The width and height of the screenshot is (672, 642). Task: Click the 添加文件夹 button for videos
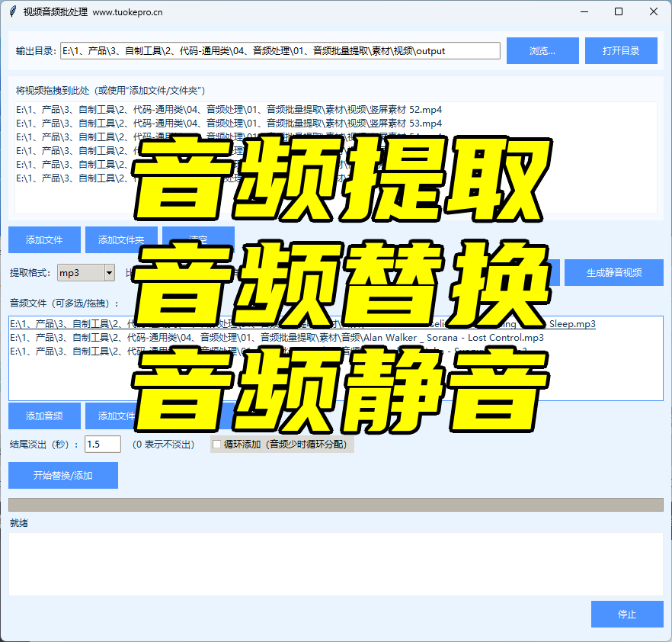(120, 239)
